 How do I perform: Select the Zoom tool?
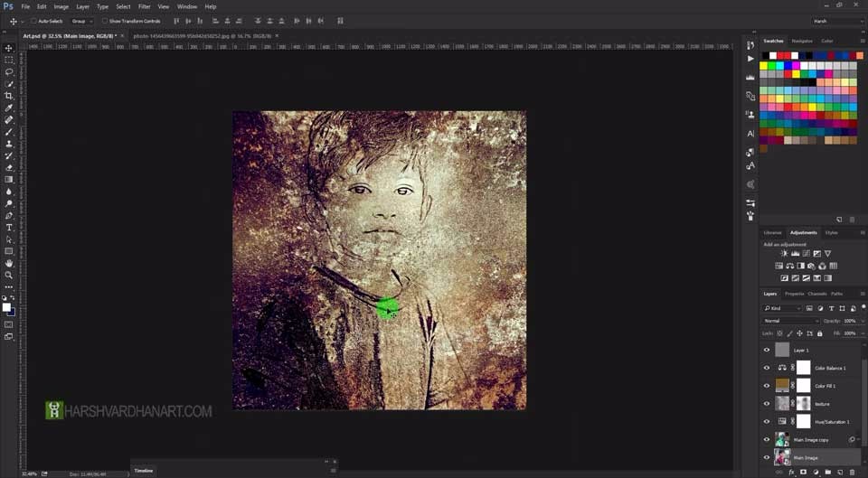(9, 275)
